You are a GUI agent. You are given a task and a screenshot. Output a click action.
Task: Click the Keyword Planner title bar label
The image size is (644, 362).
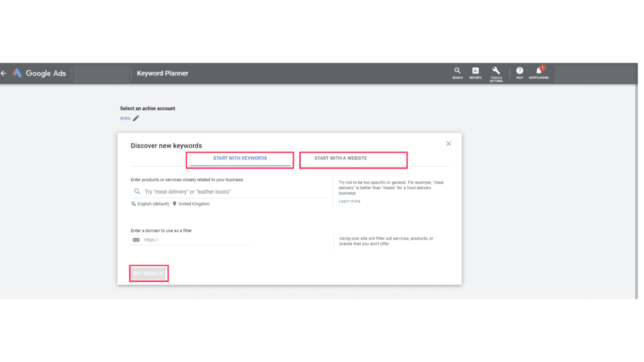(162, 73)
